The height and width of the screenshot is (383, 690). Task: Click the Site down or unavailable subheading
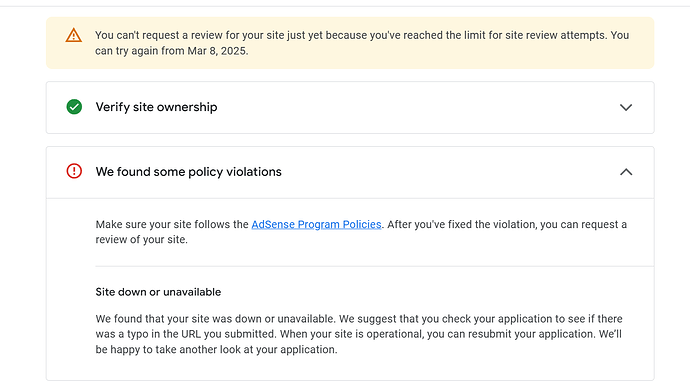pos(158,292)
